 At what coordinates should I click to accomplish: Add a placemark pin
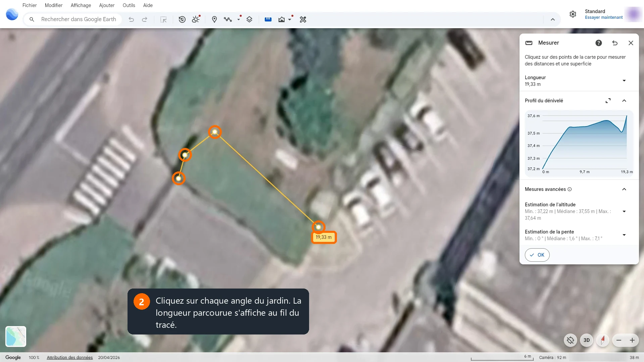214,19
